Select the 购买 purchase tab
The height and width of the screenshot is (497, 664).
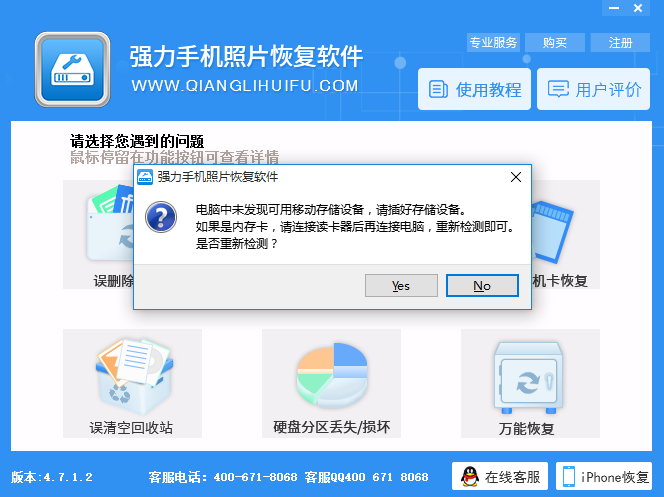coord(555,42)
